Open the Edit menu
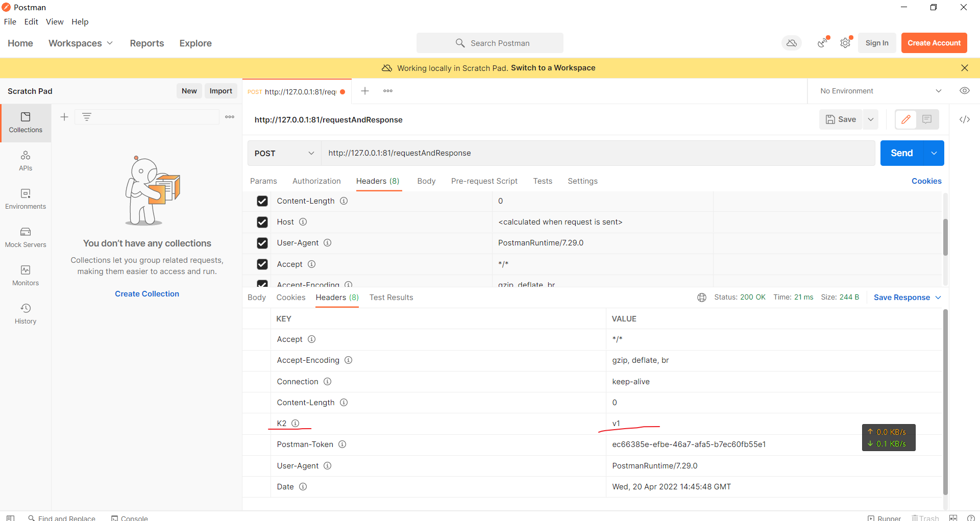Viewport: 980px width, 521px height. 31,21
